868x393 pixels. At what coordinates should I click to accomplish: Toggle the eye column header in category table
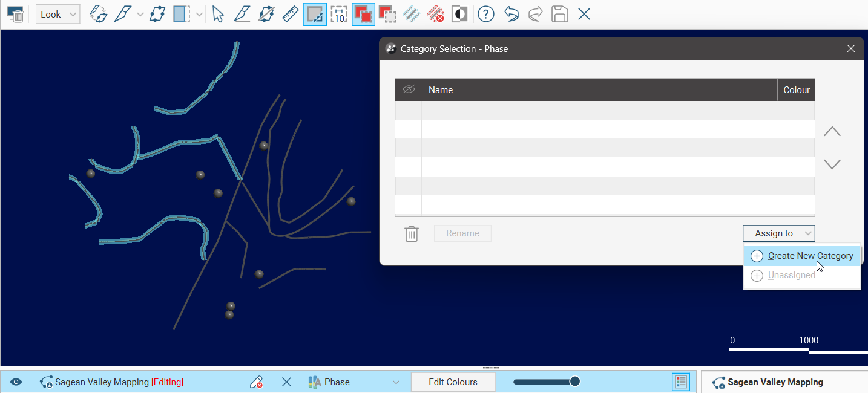coord(409,89)
